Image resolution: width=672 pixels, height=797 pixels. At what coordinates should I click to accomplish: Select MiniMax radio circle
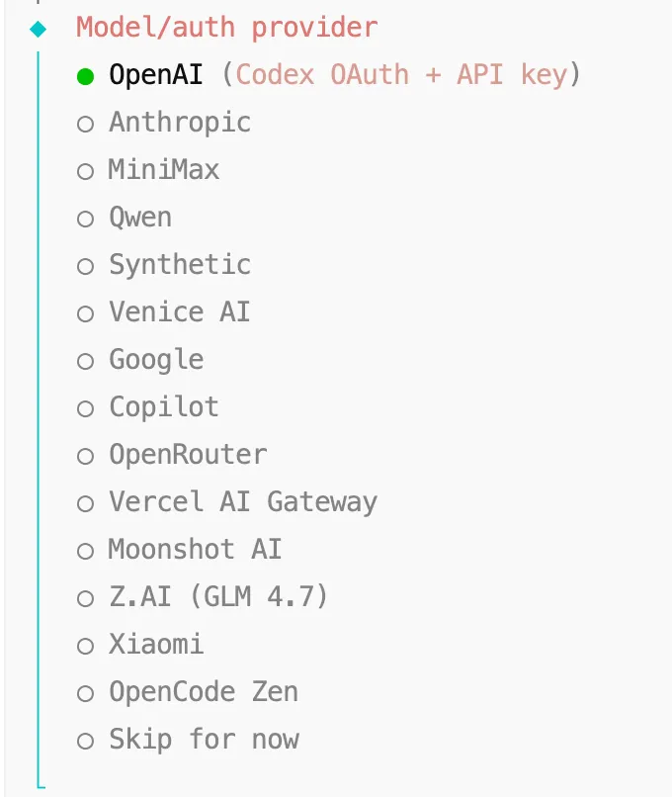(86, 171)
